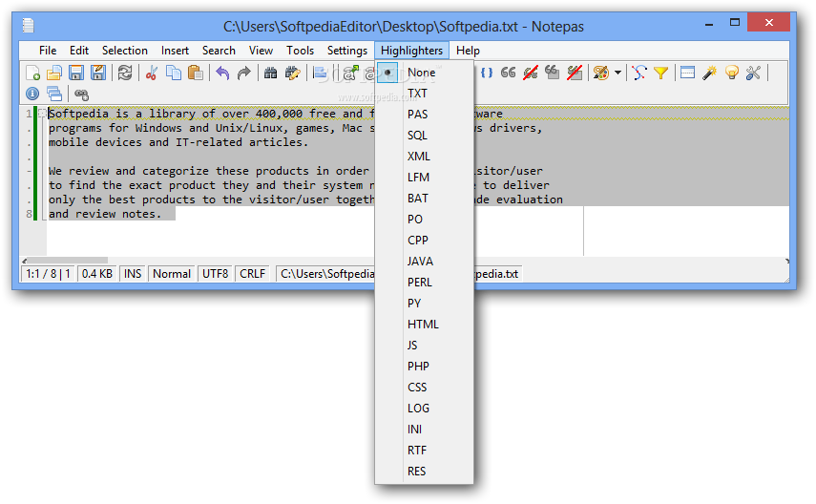Open the File menu

[48, 51]
